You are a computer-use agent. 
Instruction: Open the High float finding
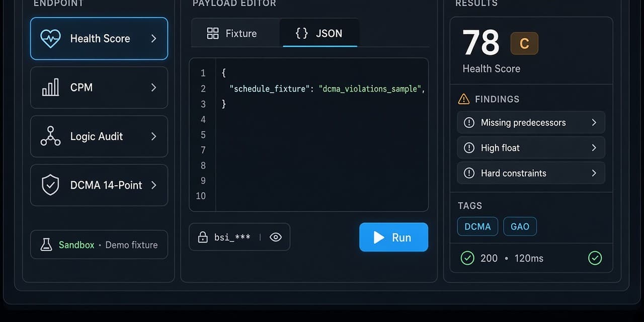pos(531,148)
